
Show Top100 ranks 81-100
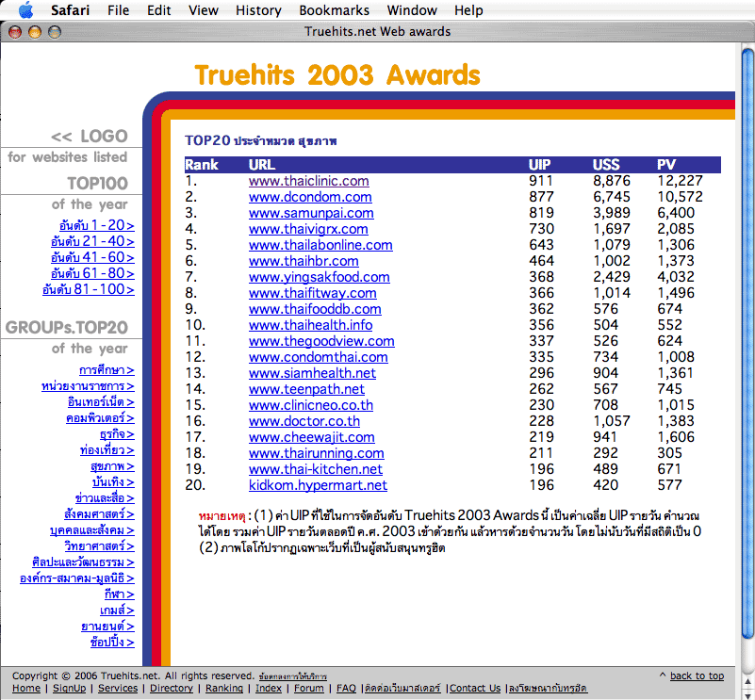(x=89, y=289)
